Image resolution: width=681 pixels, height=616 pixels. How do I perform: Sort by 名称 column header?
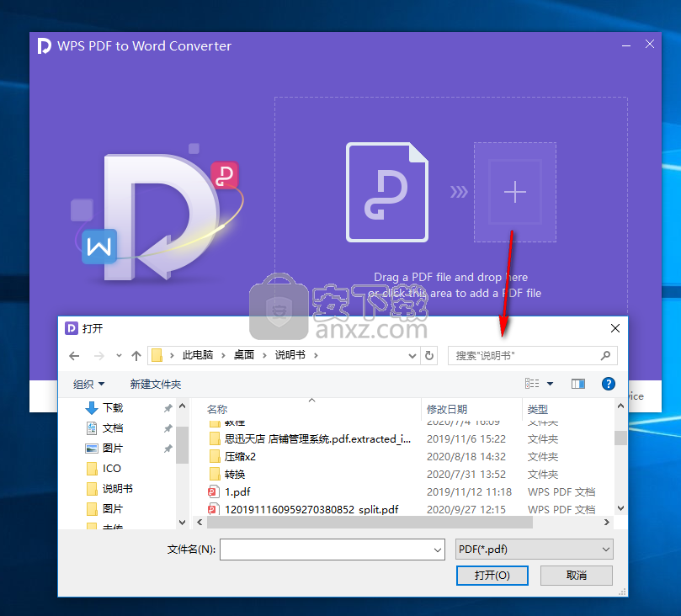click(217, 409)
